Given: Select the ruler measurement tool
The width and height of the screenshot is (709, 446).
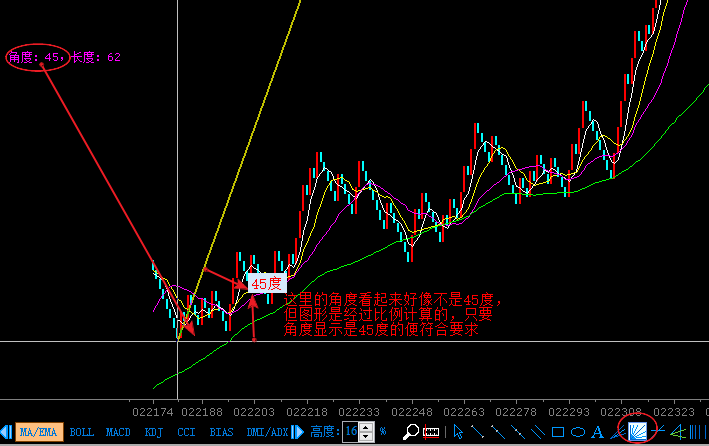Looking at the screenshot, I should tap(432, 432).
